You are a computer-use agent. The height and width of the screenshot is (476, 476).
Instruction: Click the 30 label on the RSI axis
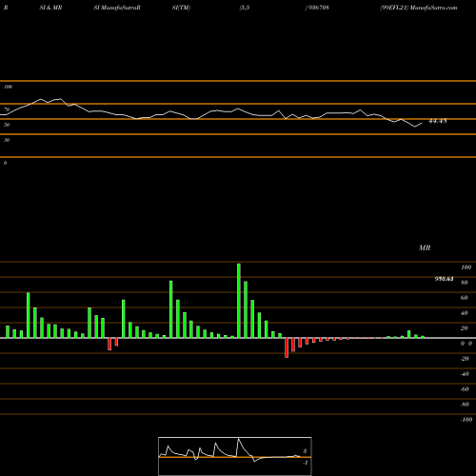point(7,140)
